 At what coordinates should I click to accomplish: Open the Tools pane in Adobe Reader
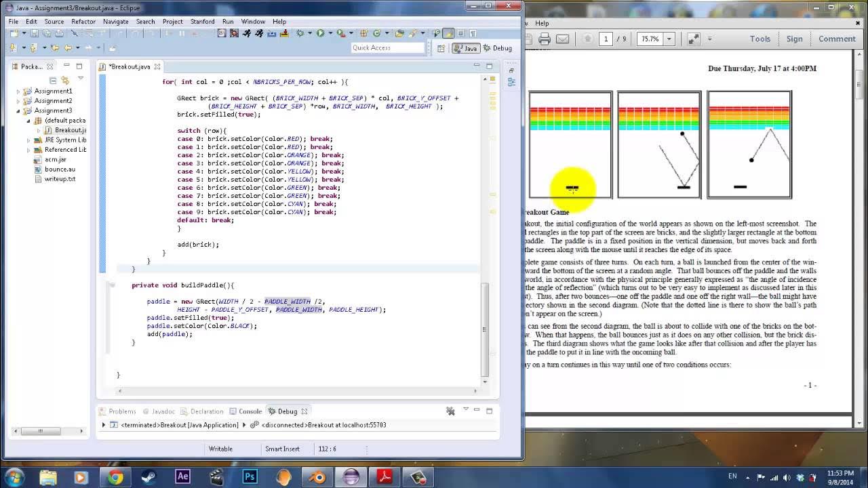(x=759, y=39)
